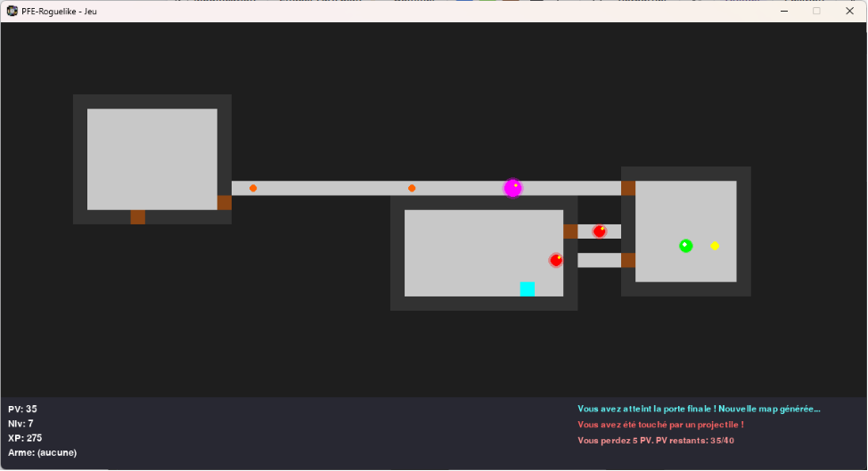Close the PFE-Roguelike window
Viewport: 868px width, 471px height.
click(x=850, y=11)
